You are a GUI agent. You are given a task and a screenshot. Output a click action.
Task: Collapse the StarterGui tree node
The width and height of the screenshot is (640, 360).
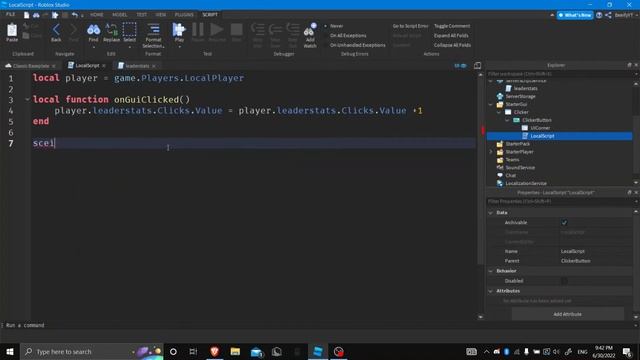491,104
